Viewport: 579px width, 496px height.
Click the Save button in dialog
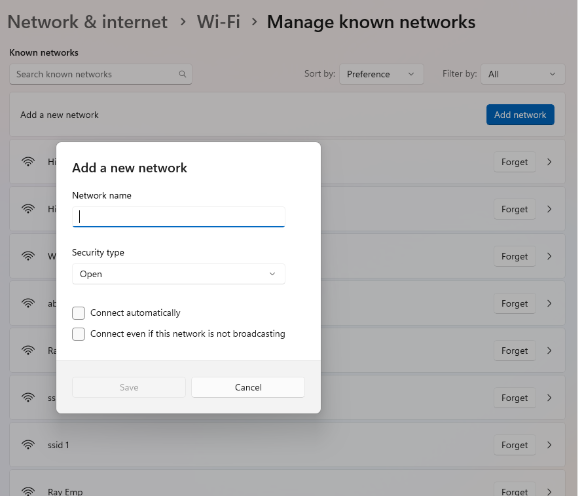click(129, 387)
